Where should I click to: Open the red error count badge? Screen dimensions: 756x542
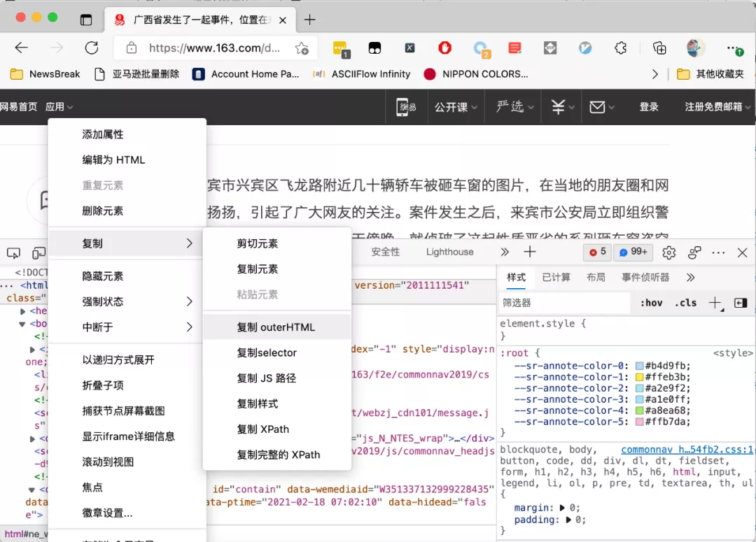coord(597,252)
